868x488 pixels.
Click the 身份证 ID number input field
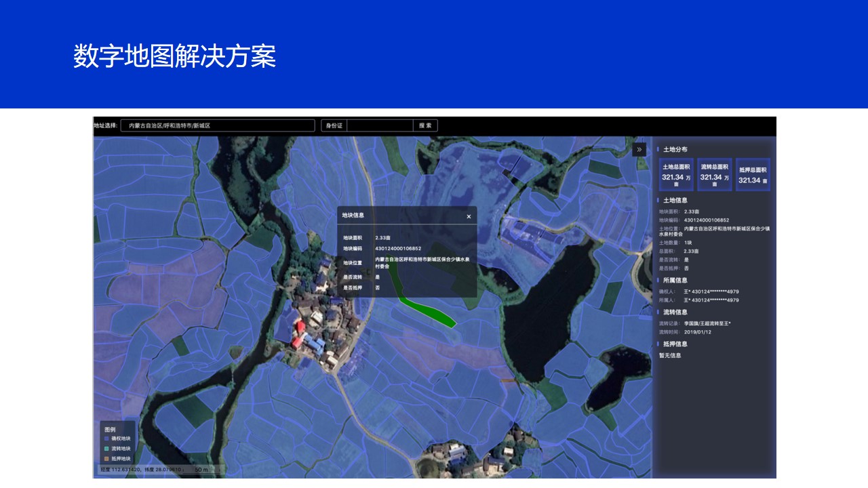[x=380, y=125]
